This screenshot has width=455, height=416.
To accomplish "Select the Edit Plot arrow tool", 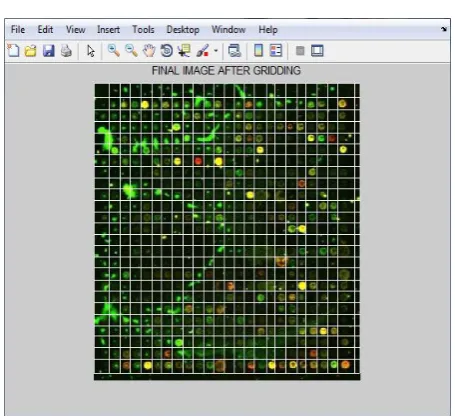I will (x=91, y=51).
